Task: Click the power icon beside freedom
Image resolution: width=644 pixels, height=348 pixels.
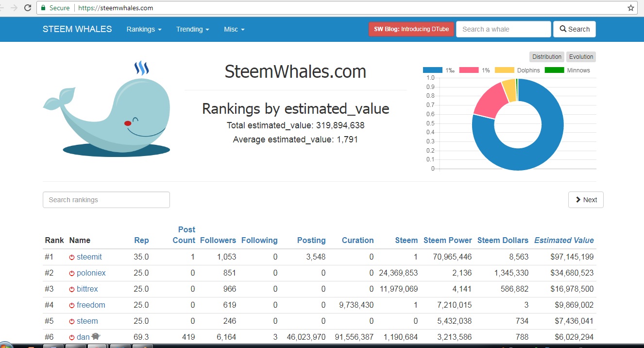Action: pyautogui.click(x=72, y=305)
